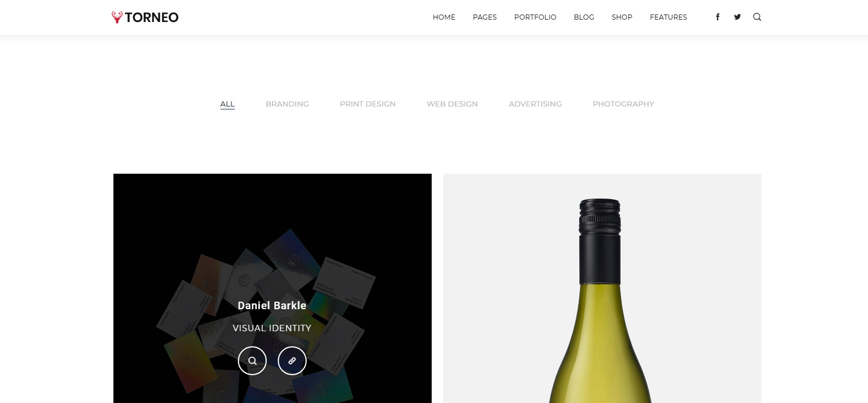
Task: Filter portfolio by Print Design
Action: pyautogui.click(x=367, y=104)
